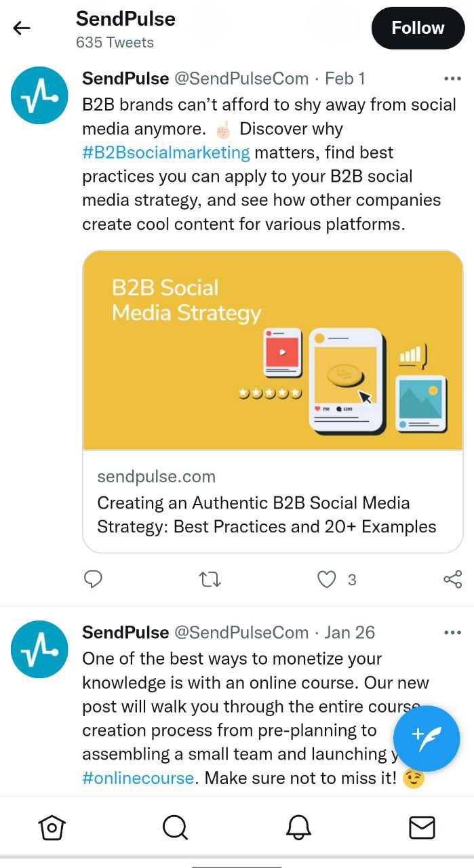The image size is (474, 868).
Task: Go to the Home tab
Action: [52, 827]
